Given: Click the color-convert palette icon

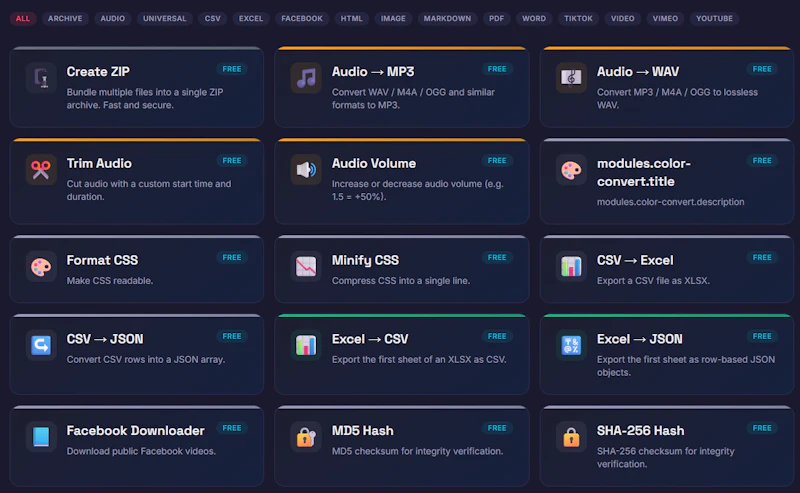Looking at the screenshot, I should pyautogui.click(x=571, y=169).
